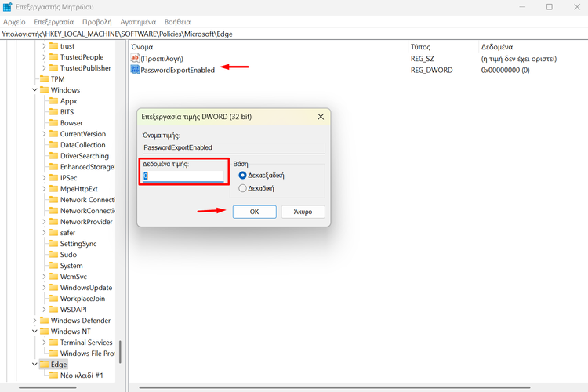Select the NetworkConnectivity folder icon

[53, 210]
